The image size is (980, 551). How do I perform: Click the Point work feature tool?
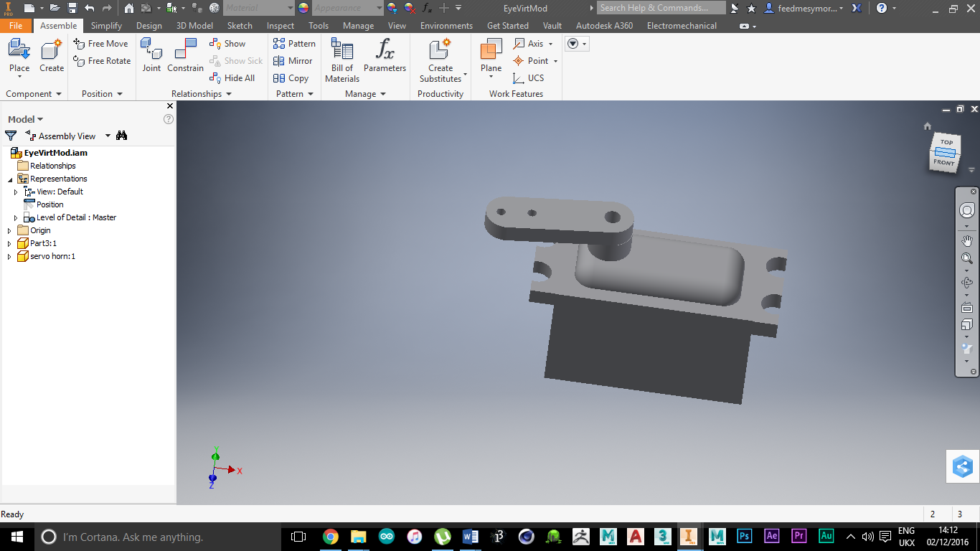[x=531, y=61]
